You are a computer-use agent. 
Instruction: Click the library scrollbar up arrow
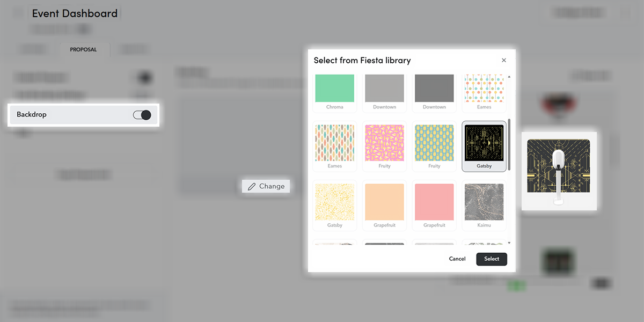(509, 77)
